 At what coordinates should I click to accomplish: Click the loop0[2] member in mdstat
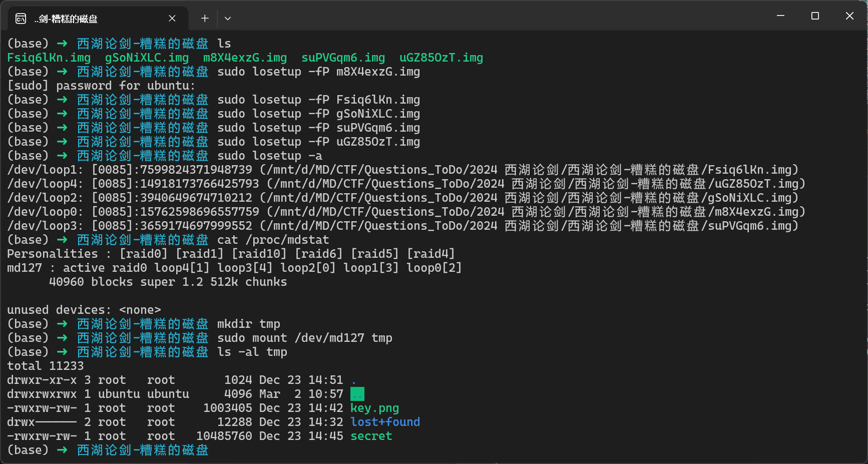(x=435, y=268)
